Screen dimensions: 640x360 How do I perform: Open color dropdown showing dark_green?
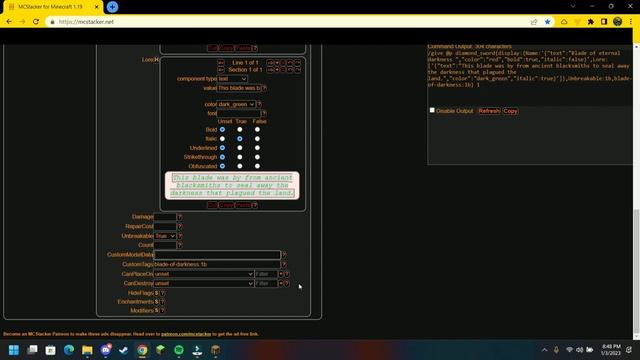(x=236, y=104)
